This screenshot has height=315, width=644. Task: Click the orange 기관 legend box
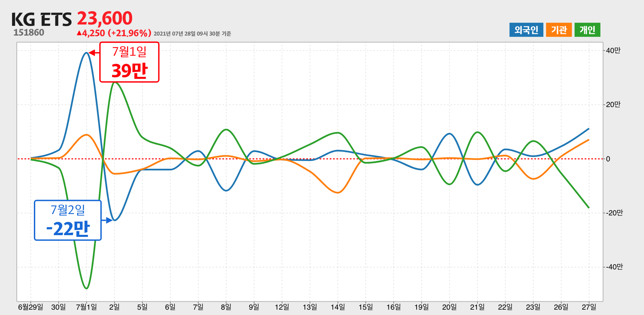(559, 30)
